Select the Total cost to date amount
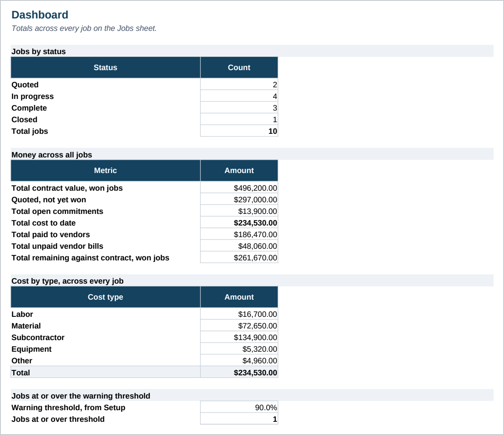Viewport: 504px width, 435px height. [239, 223]
